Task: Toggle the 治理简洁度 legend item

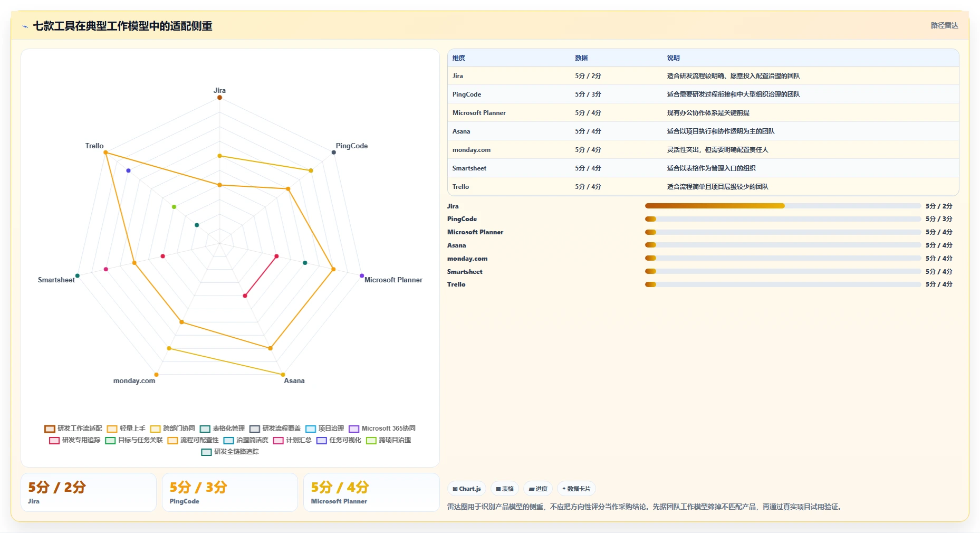Action: [x=246, y=440]
